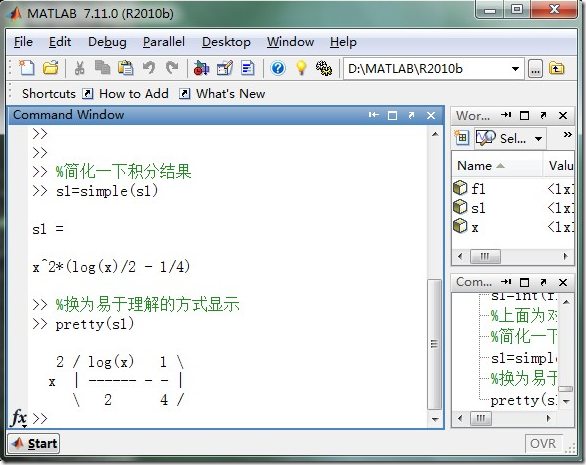586x465 pixels.
Task: Paste from clipboard icon
Action: [126, 68]
